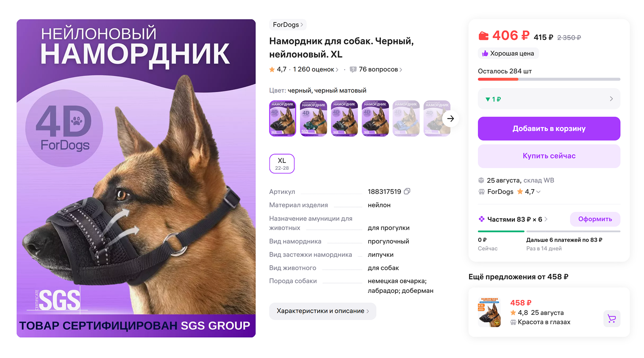The height and width of the screenshot is (358, 644).
Task: Click the purple installments icon by Частями
Action: click(x=481, y=219)
